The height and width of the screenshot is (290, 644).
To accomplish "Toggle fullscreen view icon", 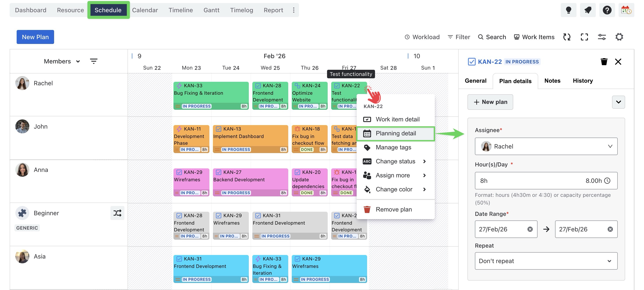I will 584,37.
